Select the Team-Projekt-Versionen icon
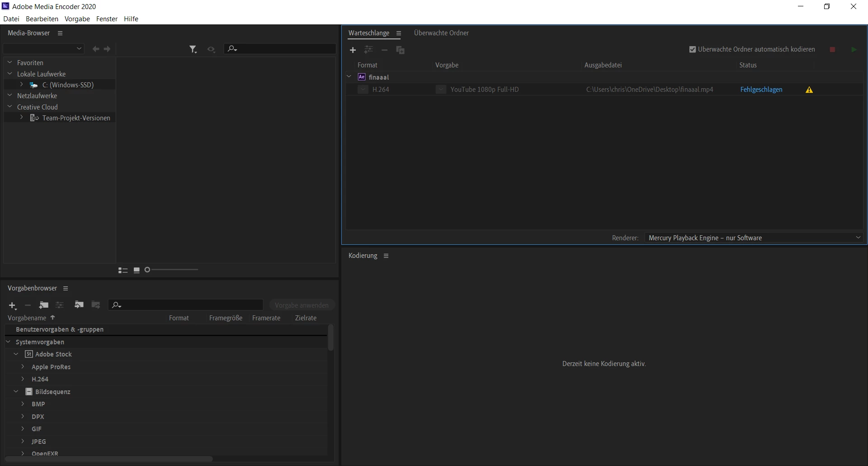This screenshot has width=868, height=466. click(34, 118)
